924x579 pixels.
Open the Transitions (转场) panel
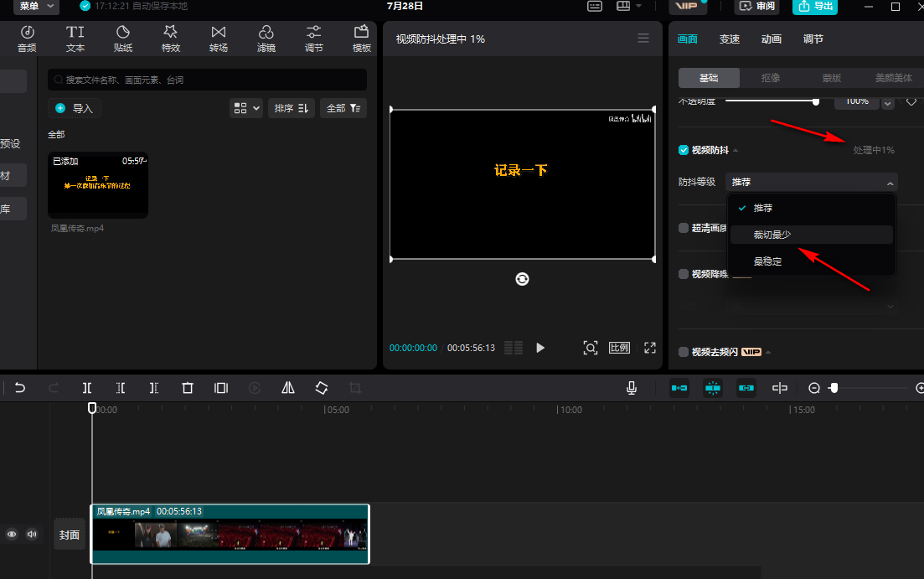219,39
